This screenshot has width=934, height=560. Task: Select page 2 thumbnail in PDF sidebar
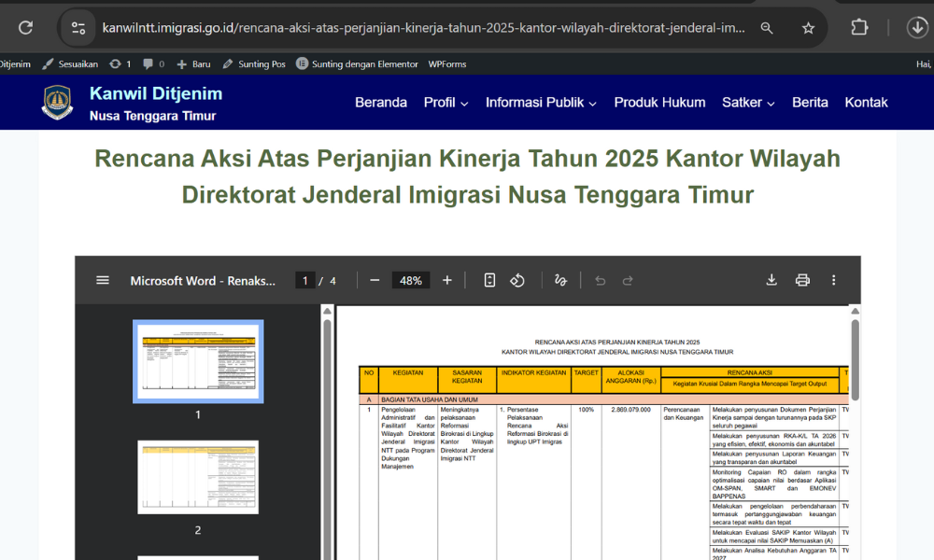tap(198, 477)
